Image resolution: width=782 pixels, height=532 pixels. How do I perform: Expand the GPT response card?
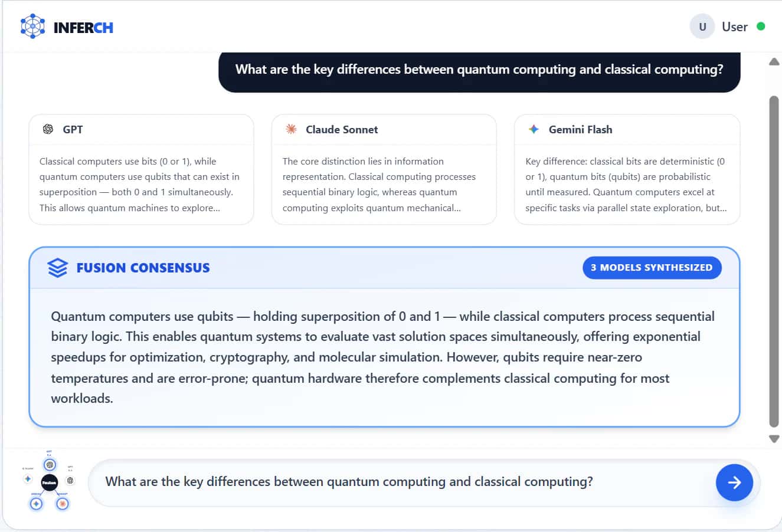141,169
